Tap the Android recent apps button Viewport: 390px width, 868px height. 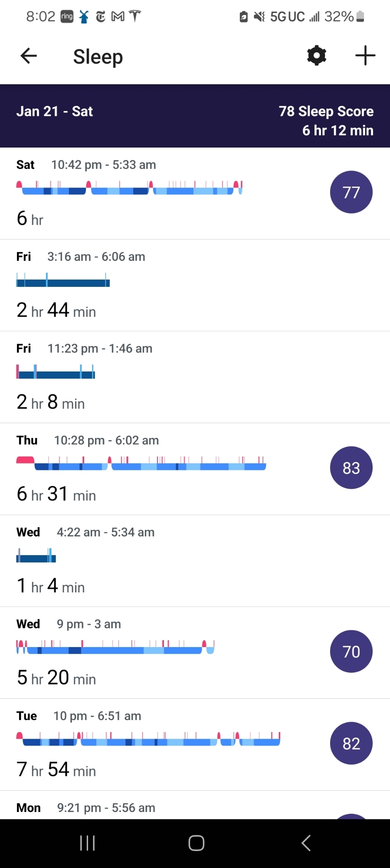(87, 843)
